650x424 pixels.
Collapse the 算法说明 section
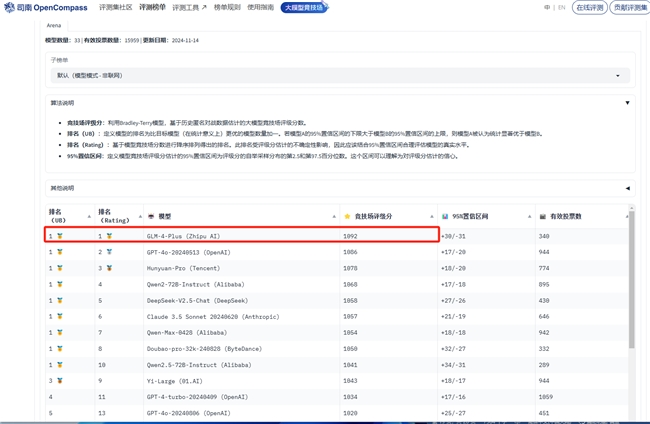point(627,103)
